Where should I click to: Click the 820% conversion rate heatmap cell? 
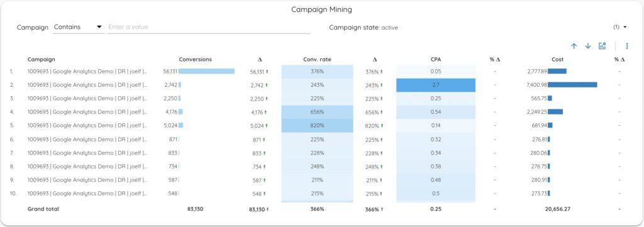pos(317,126)
